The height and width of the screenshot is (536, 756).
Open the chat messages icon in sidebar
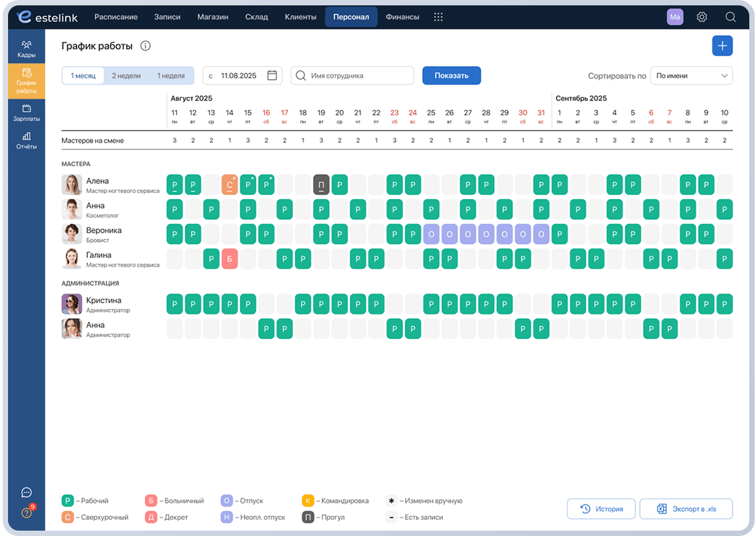[x=27, y=492]
